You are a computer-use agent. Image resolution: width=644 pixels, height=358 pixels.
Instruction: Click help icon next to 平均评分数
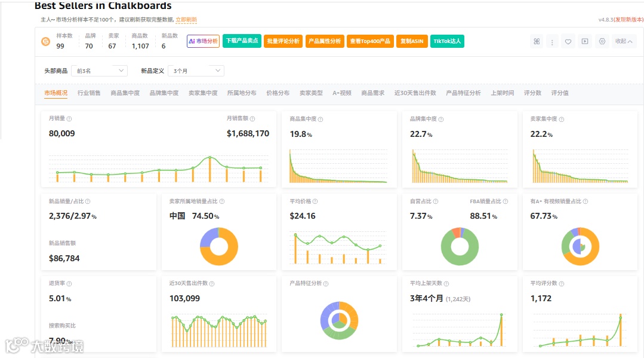tap(562, 283)
